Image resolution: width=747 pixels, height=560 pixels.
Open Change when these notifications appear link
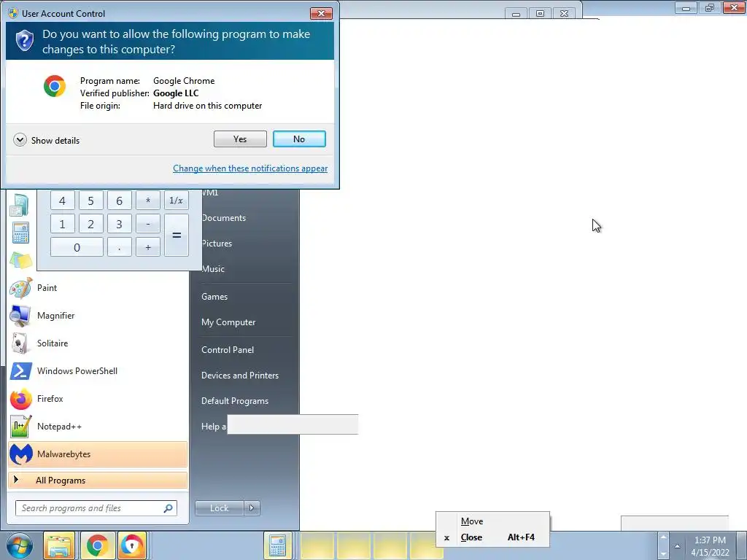250,168
